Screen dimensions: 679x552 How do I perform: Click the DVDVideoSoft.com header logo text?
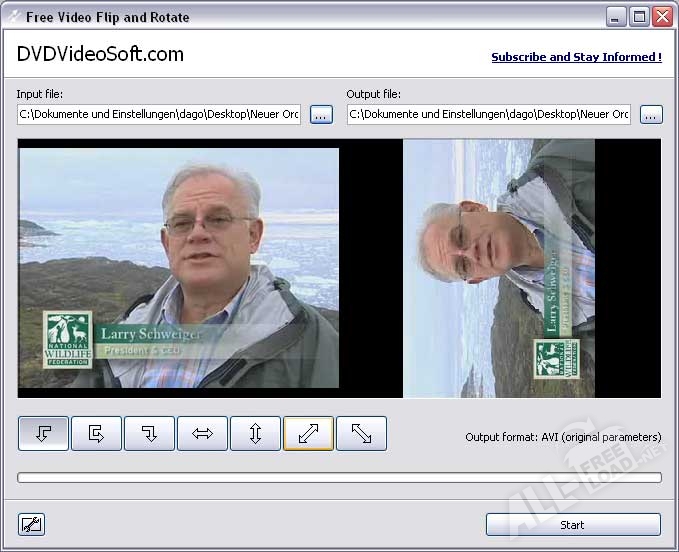tap(100, 54)
